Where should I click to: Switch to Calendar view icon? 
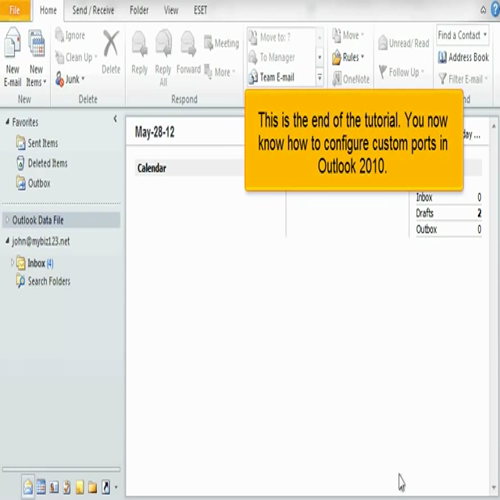pos(41,487)
